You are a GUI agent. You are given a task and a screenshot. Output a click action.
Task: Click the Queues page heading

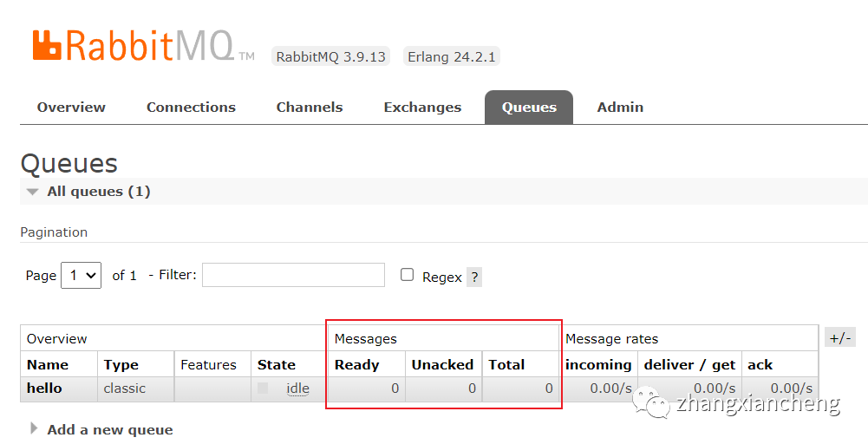tap(69, 163)
